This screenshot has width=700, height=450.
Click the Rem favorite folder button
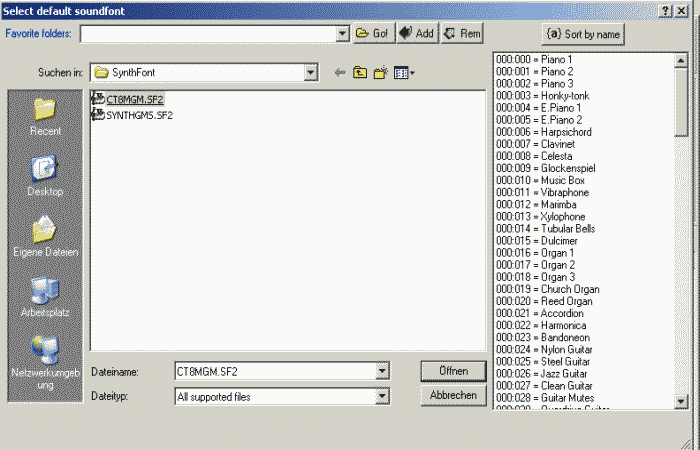pos(462,33)
